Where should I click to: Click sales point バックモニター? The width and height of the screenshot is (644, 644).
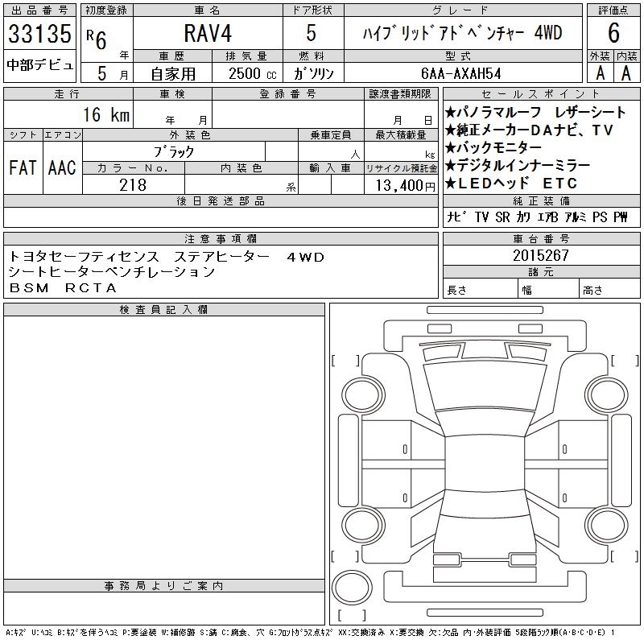(493, 147)
